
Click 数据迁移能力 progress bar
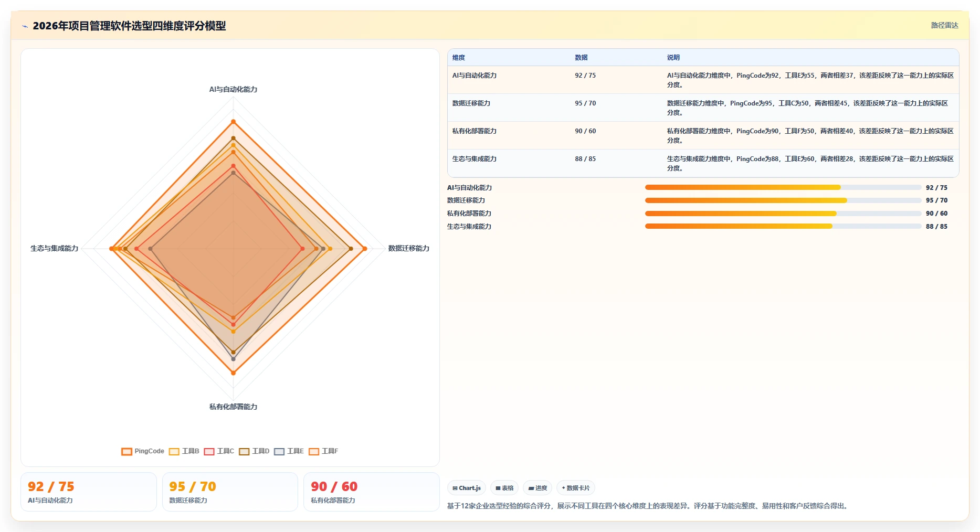[783, 200]
